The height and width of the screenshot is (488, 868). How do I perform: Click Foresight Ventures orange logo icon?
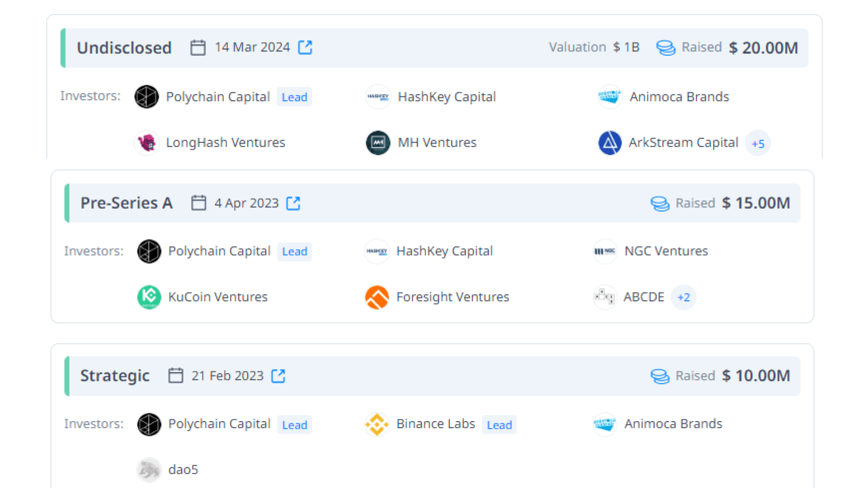[377, 297]
